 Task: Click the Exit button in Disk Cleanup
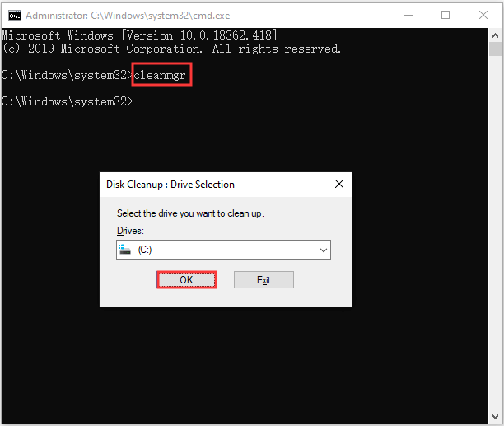264,279
